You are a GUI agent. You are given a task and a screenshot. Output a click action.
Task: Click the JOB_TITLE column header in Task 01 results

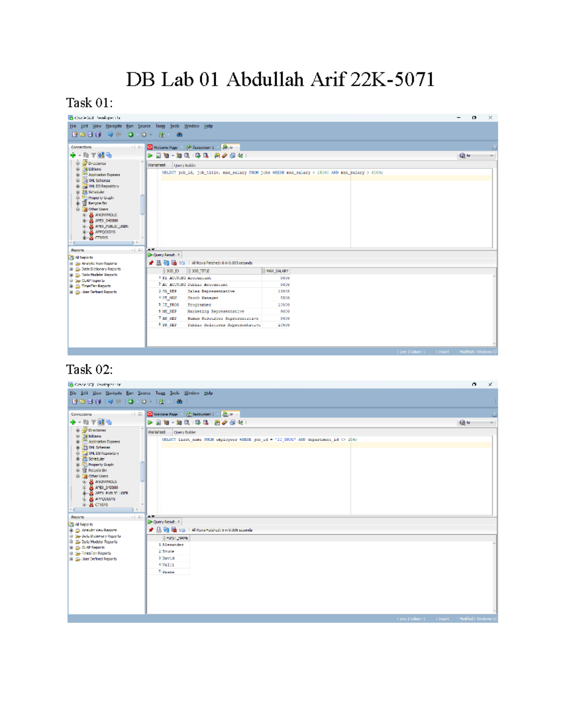(x=224, y=271)
